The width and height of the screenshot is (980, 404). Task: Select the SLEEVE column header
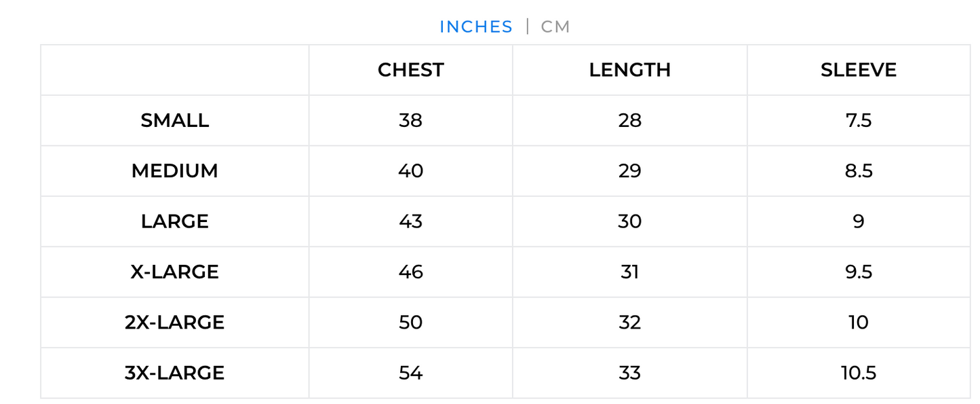859,70
